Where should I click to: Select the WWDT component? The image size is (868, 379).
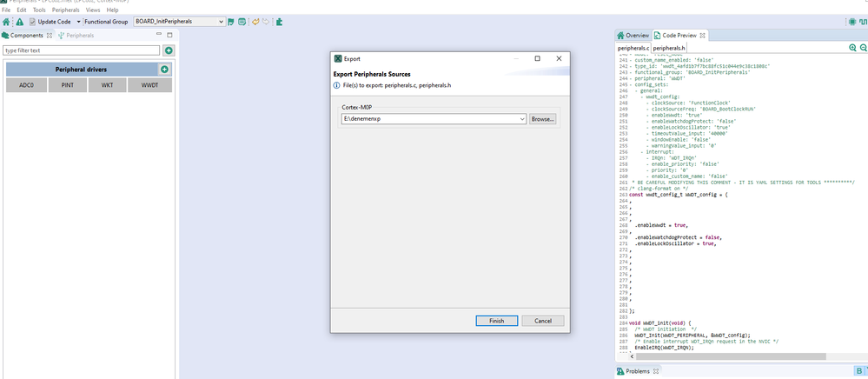[149, 85]
